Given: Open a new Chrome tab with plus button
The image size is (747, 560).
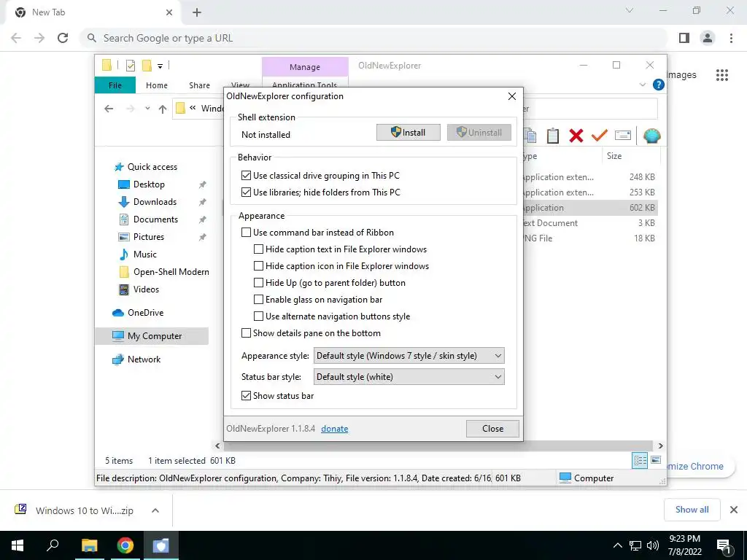Looking at the screenshot, I should (197, 12).
